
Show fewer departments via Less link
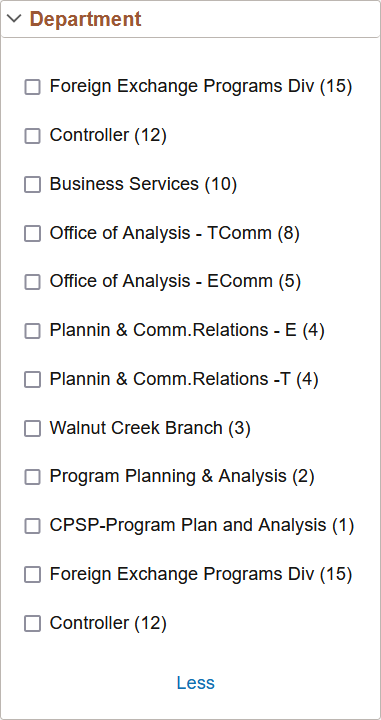(196, 683)
